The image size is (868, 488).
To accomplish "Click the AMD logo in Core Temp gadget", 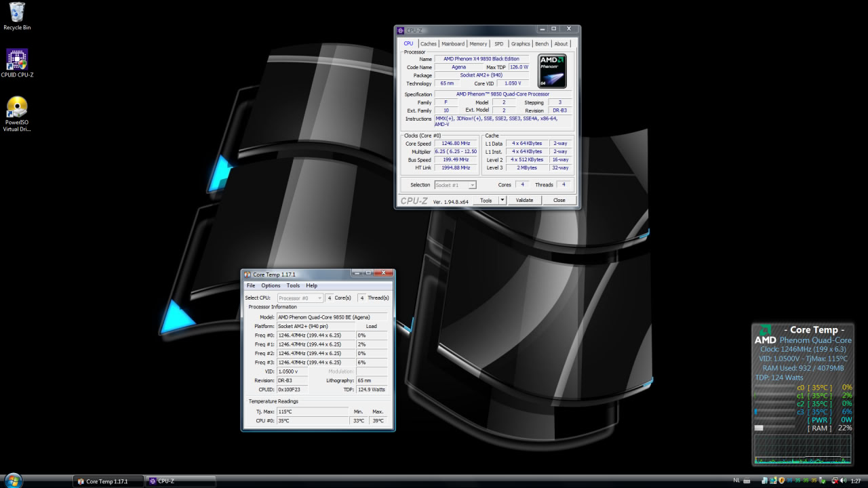I will (x=765, y=335).
